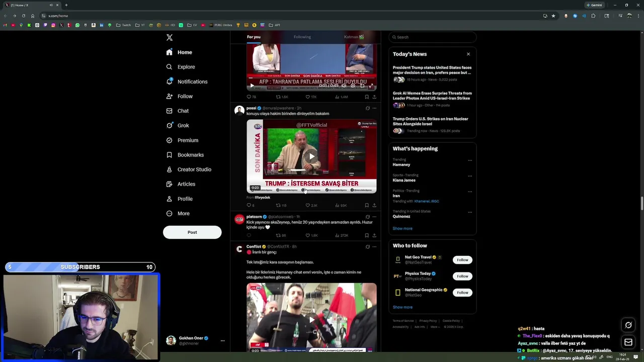Switch to the Following tab

click(x=302, y=37)
